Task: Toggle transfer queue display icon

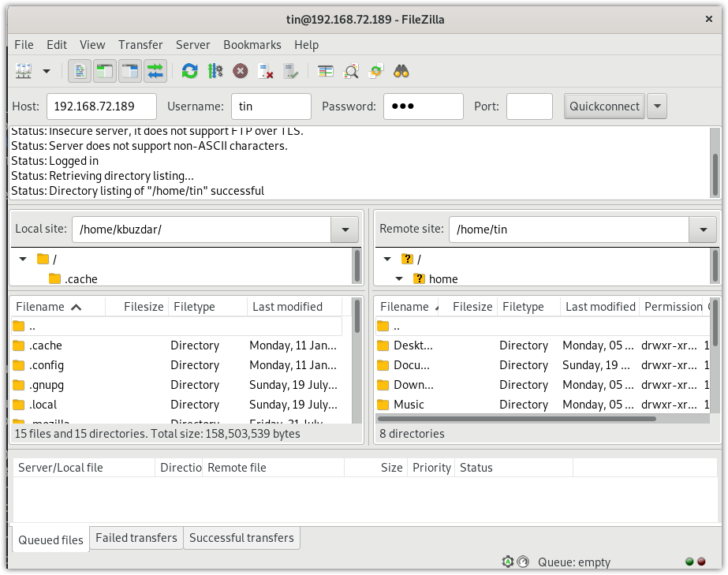Action: pos(155,72)
